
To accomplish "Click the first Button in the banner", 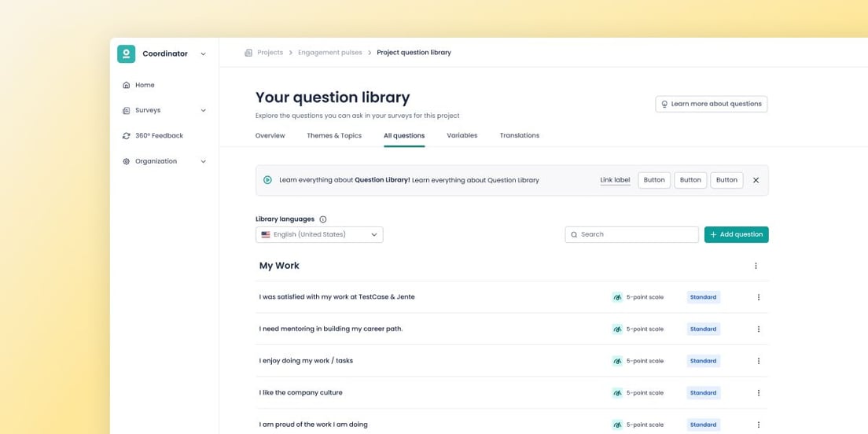I will point(654,180).
